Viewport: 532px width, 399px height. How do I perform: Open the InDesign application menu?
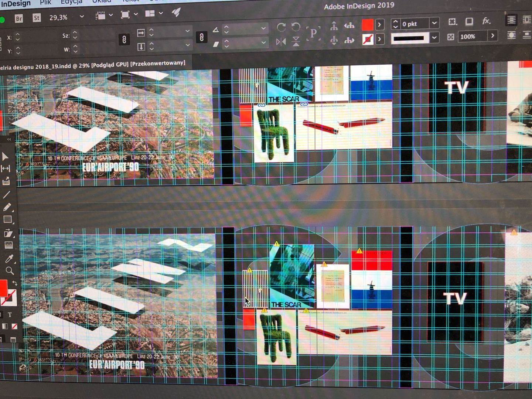click(x=16, y=4)
